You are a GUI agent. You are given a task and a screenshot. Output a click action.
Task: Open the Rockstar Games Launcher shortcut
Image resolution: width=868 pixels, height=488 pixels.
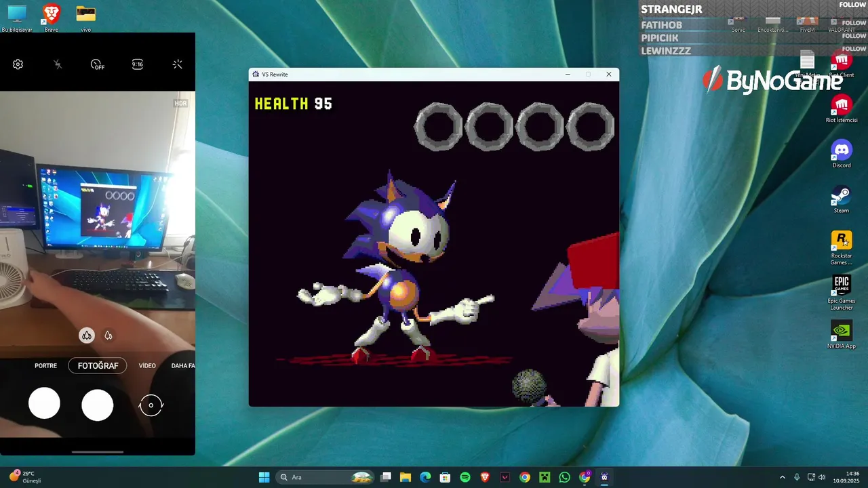[x=842, y=248]
